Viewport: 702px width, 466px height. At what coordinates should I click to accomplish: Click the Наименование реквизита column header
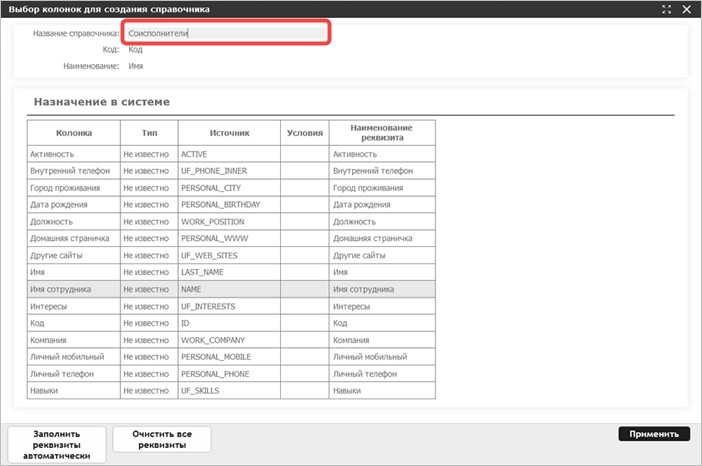click(x=382, y=133)
